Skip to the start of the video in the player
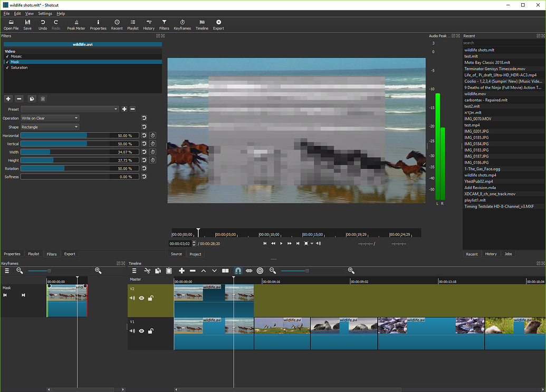This screenshot has width=546, height=392. (265, 243)
